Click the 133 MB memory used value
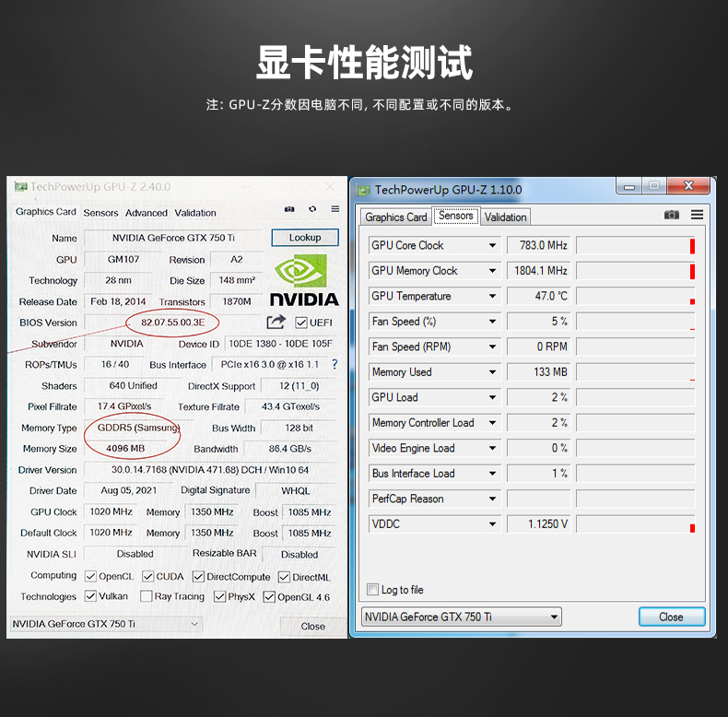Viewport: 728px width, 717px height. 538,372
